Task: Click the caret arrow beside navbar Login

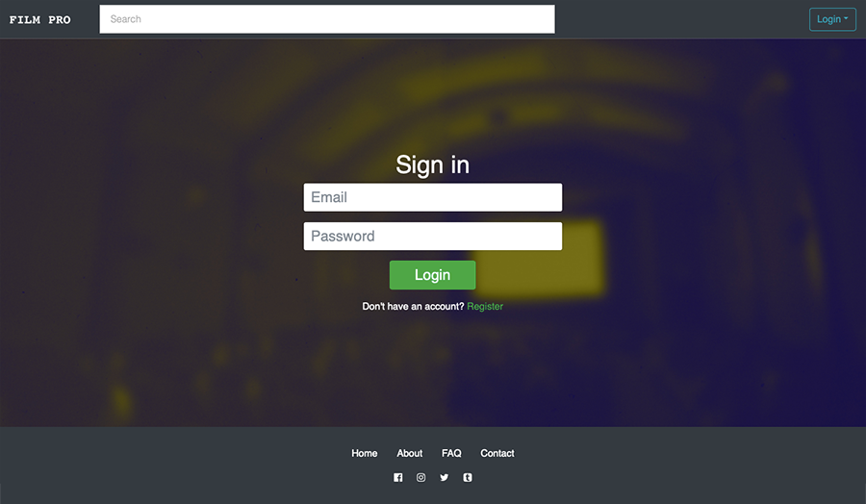Action: coord(846,18)
